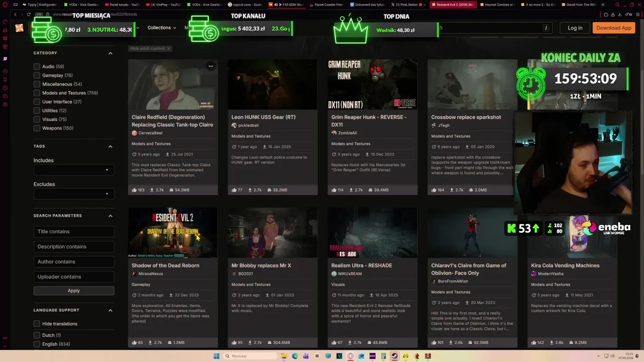Check the Dutch language checkbox

tap(37, 335)
